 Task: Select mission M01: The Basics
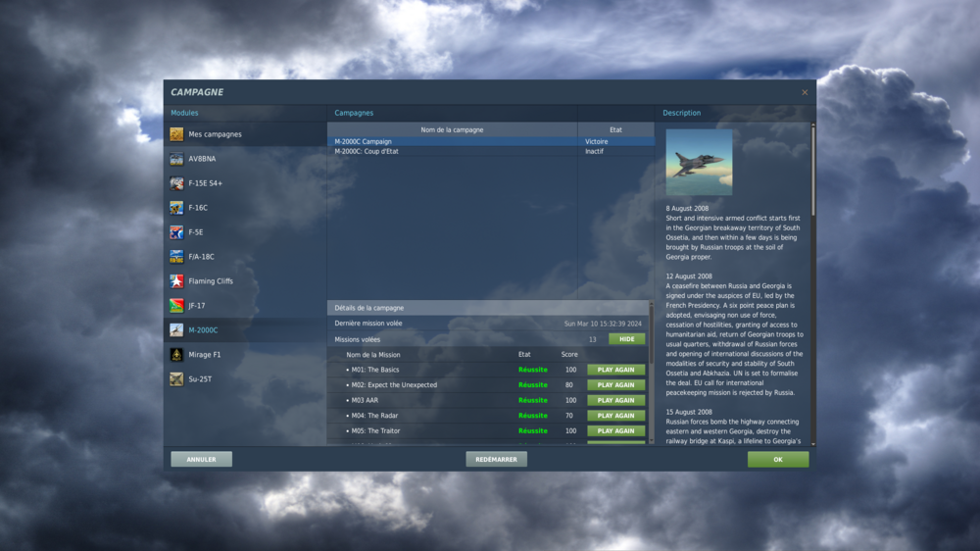click(375, 370)
